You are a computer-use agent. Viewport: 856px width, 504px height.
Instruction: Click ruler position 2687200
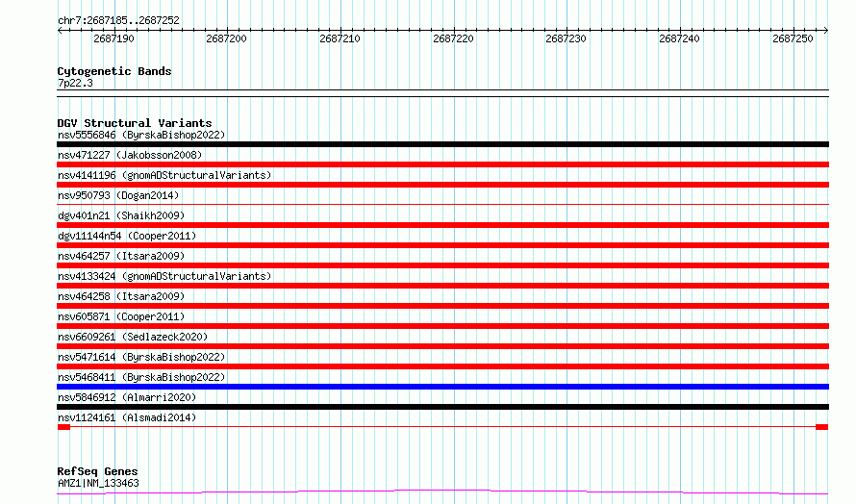tap(227, 38)
